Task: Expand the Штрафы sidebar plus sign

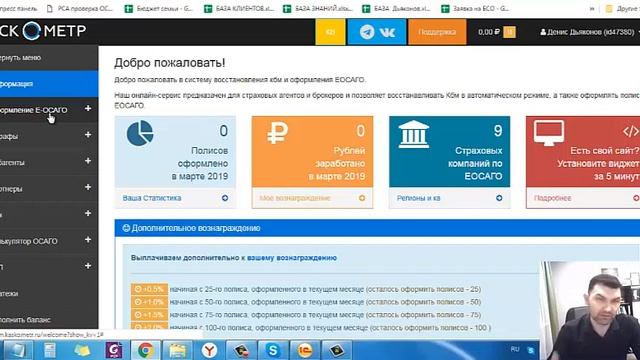Action: point(88,135)
